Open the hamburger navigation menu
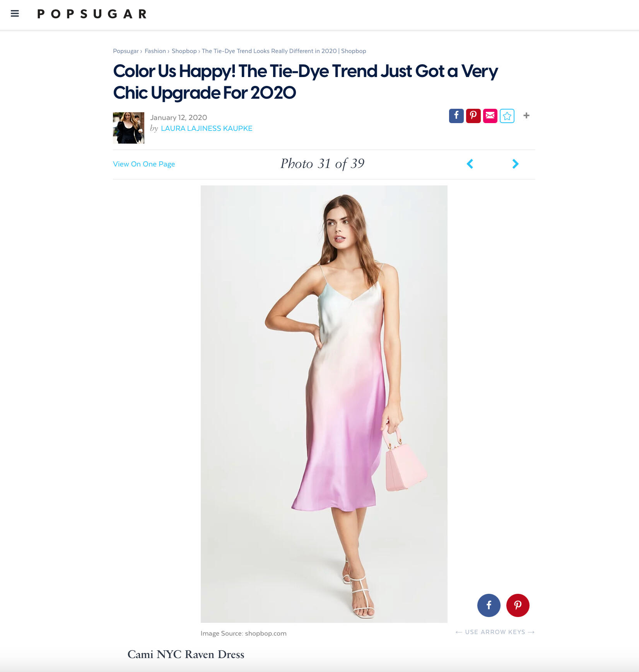 coord(14,13)
